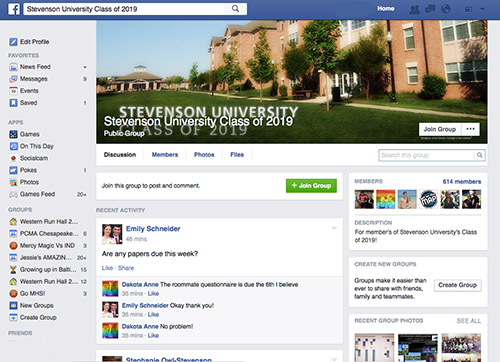The height and width of the screenshot is (362, 500).
Task: Open Games Feed in the sidebar
Action: click(x=37, y=194)
